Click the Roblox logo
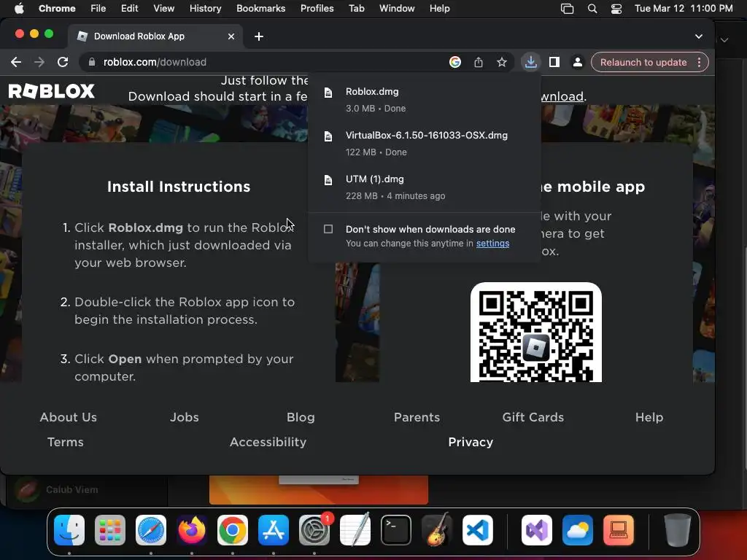 pos(52,90)
